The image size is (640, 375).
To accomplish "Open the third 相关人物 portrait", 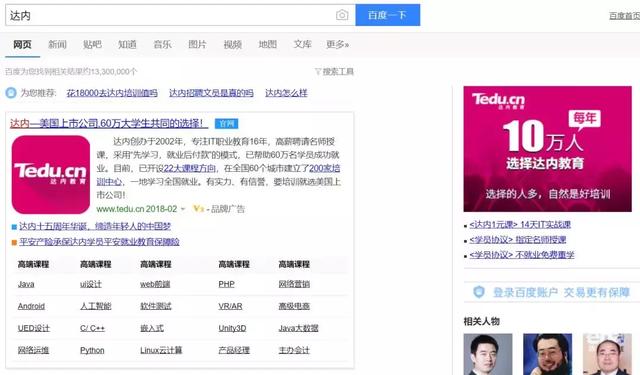I will point(607,354).
